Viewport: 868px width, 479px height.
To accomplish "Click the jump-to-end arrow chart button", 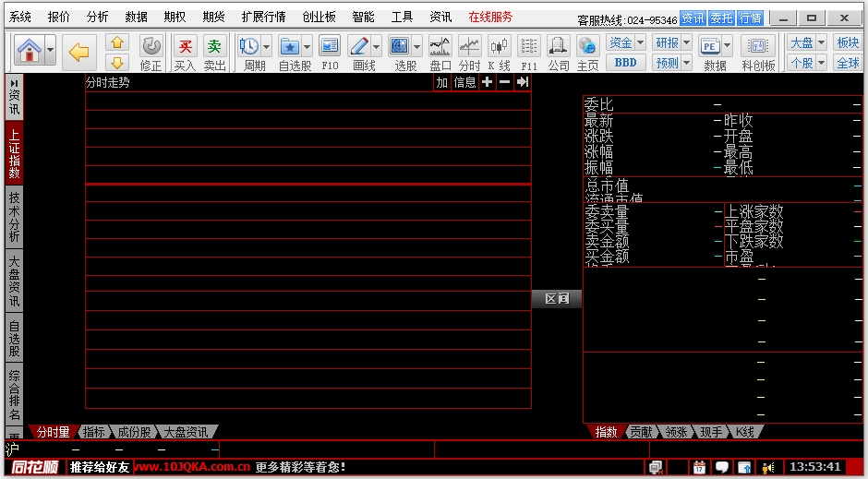I will (x=522, y=82).
